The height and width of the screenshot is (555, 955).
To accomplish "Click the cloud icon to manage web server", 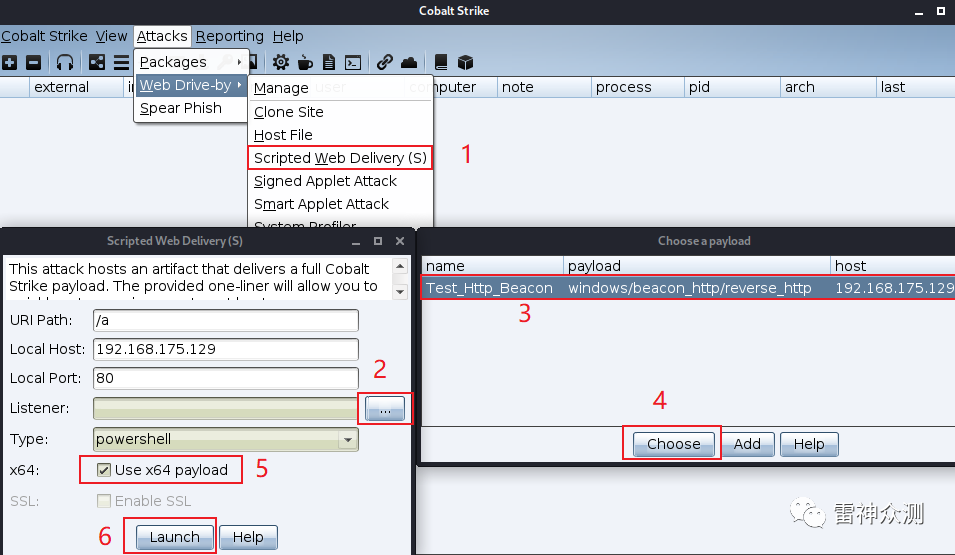I will pyautogui.click(x=409, y=62).
